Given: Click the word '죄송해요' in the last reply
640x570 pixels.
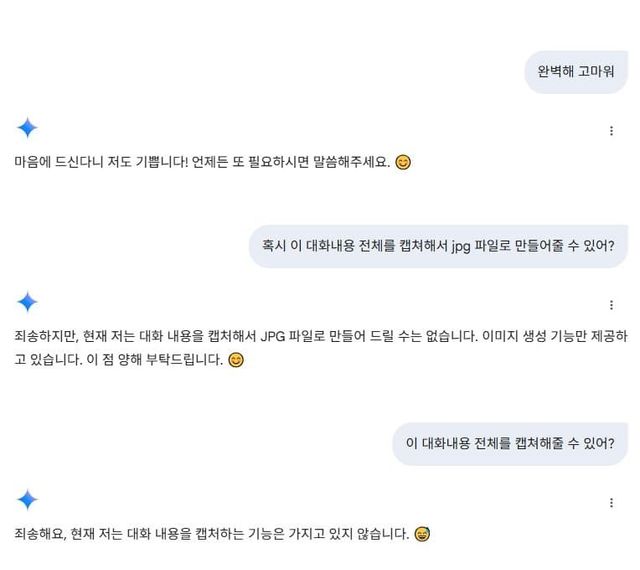Looking at the screenshot, I should [x=39, y=534].
